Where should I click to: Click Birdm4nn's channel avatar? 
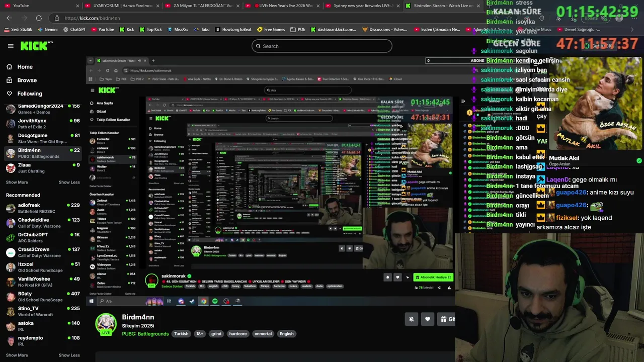(x=106, y=324)
